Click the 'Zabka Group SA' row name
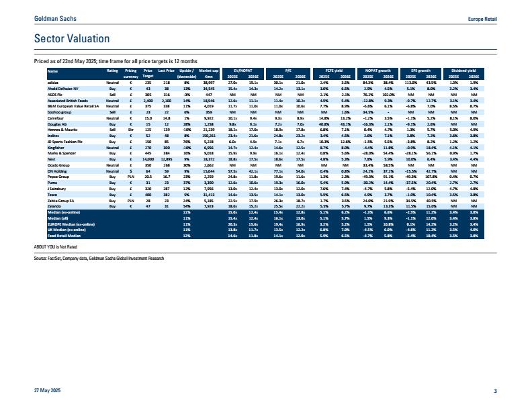 (x=60, y=201)
